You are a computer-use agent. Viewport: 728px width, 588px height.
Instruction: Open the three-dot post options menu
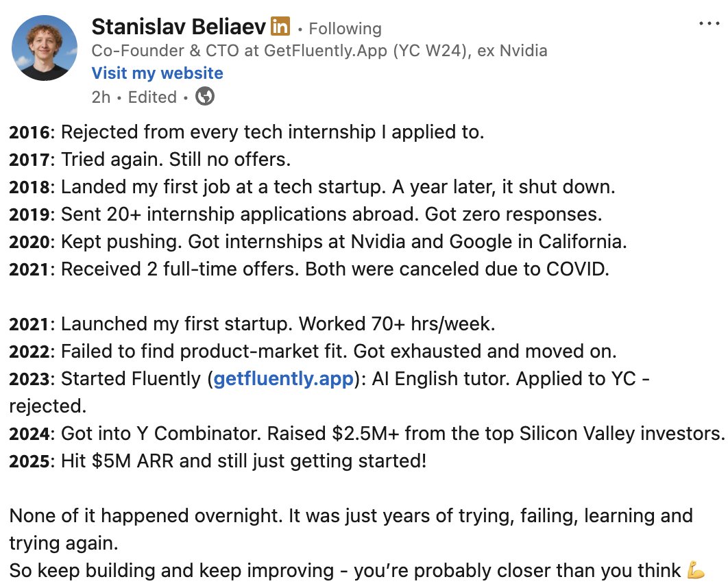[709, 24]
